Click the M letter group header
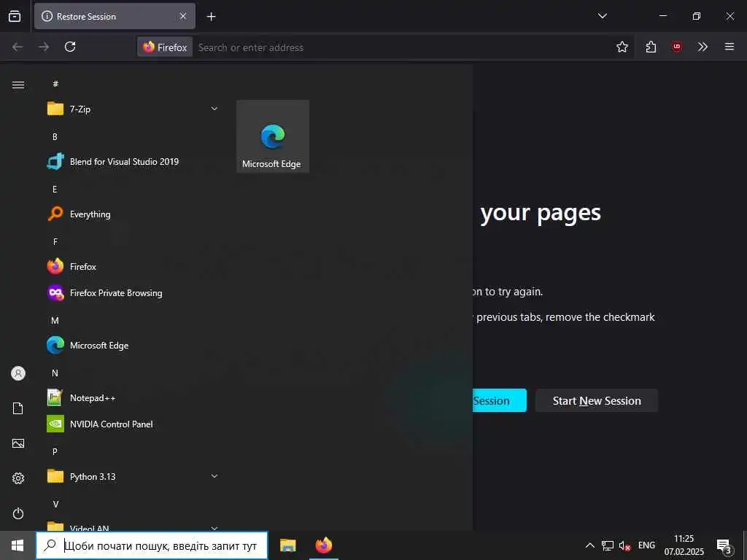 click(x=55, y=321)
